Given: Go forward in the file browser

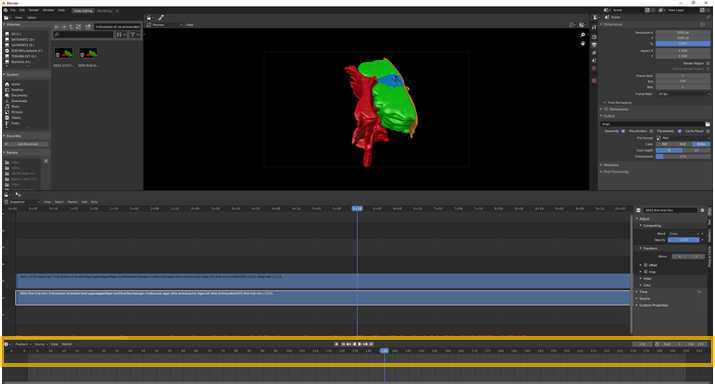Looking at the screenshot, I should (x=64, y=27).
